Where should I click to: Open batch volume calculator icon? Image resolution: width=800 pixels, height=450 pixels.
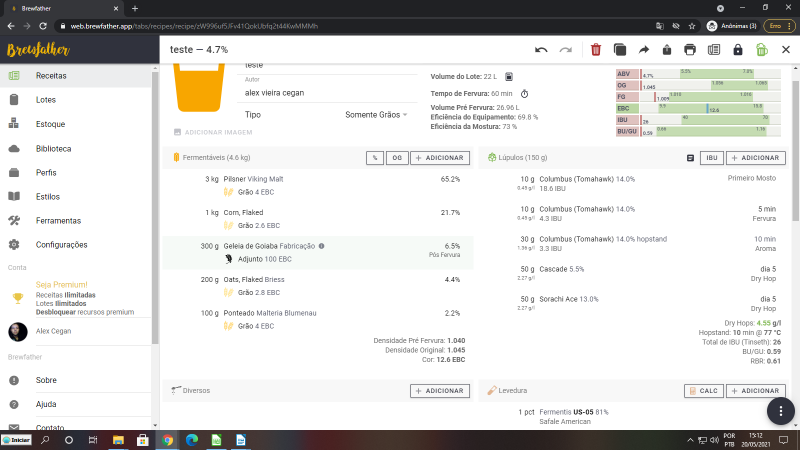point(509,77)
